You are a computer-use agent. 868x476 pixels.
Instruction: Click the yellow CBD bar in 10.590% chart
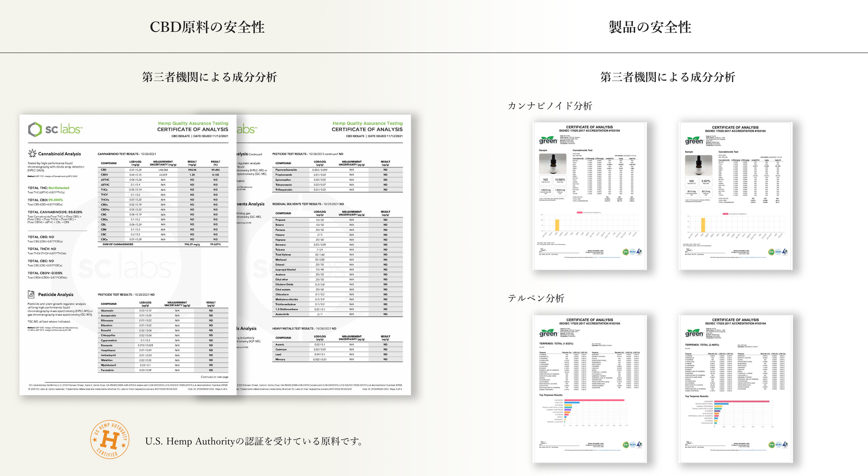[557, 225]
